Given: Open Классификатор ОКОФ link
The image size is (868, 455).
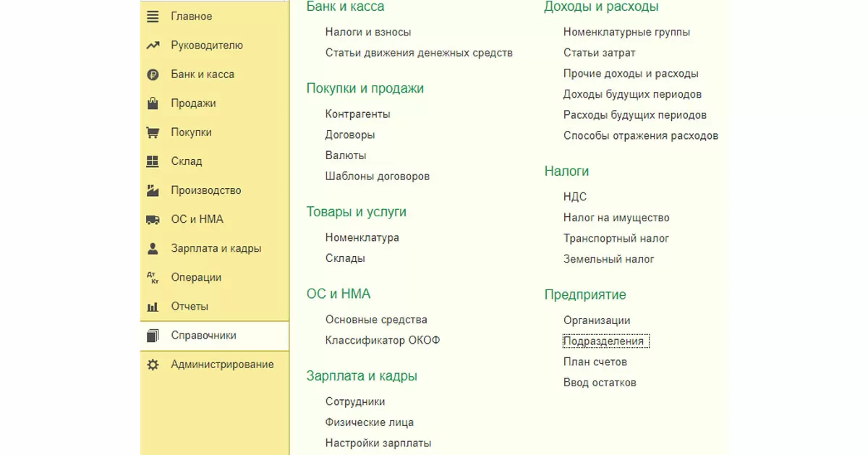Looking at the screenshot, I should (x=383, y=341).
